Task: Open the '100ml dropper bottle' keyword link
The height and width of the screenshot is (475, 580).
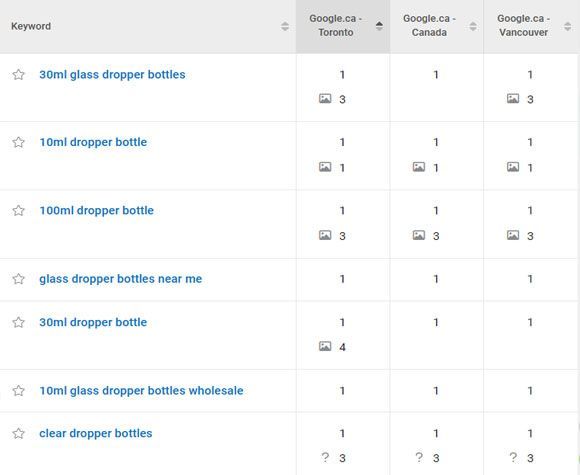Action: coord(97,210)
